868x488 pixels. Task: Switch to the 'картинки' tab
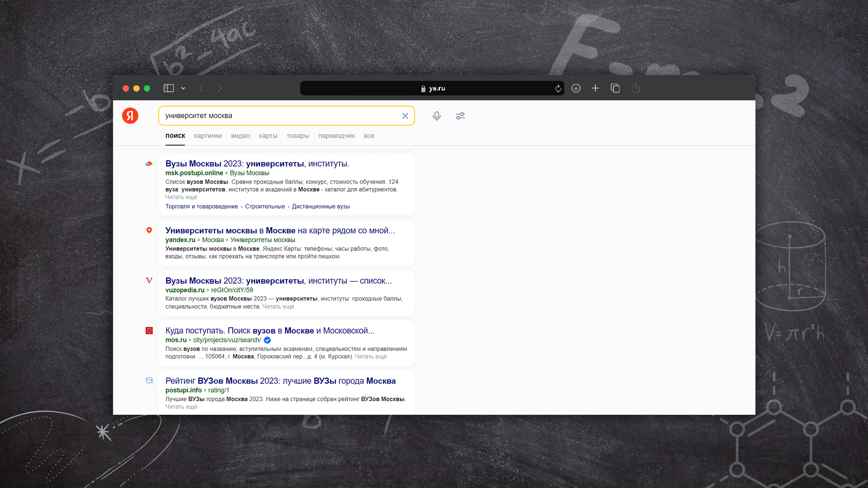pos(208,136)
